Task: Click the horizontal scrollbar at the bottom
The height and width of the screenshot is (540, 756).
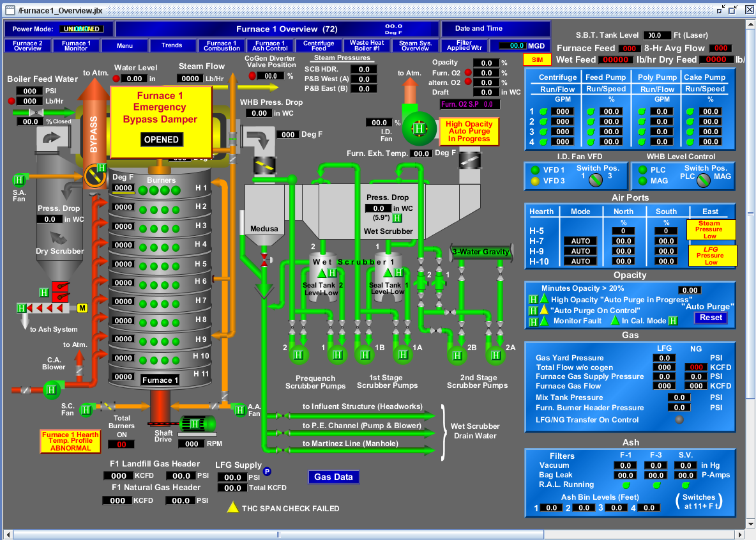Action: (278, 534)
